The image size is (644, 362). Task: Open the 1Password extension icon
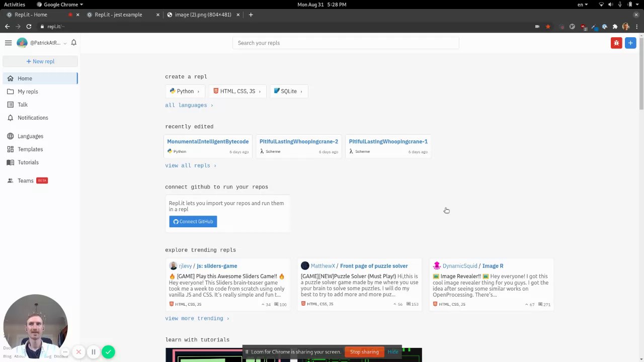pyautogui.click(x=605, y=27)
